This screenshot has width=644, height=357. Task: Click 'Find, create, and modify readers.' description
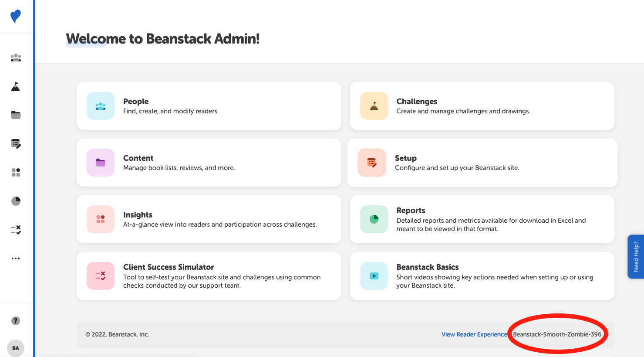[x=171, y=111]
